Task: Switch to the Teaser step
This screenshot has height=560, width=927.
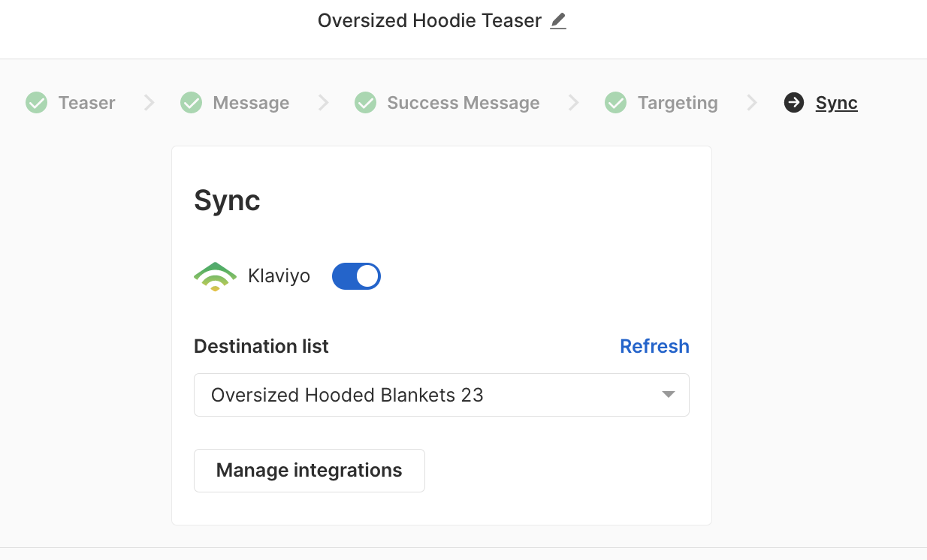Action: click(85, 102)
